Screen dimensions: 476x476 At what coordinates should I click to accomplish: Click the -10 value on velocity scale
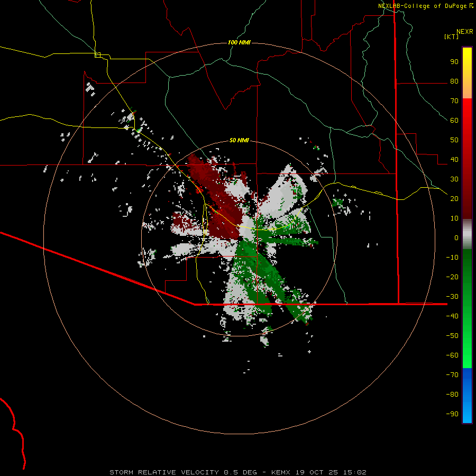point(452,258)
